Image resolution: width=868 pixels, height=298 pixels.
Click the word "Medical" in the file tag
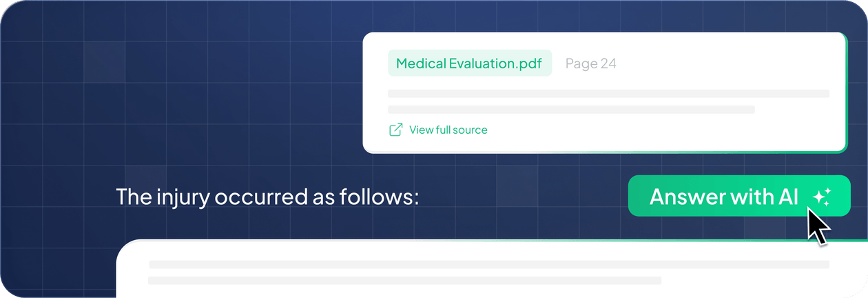click(x=421, y=63)
